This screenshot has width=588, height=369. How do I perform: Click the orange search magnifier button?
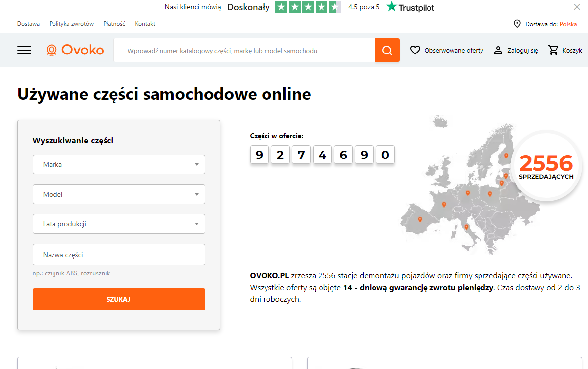pos(387,50)
